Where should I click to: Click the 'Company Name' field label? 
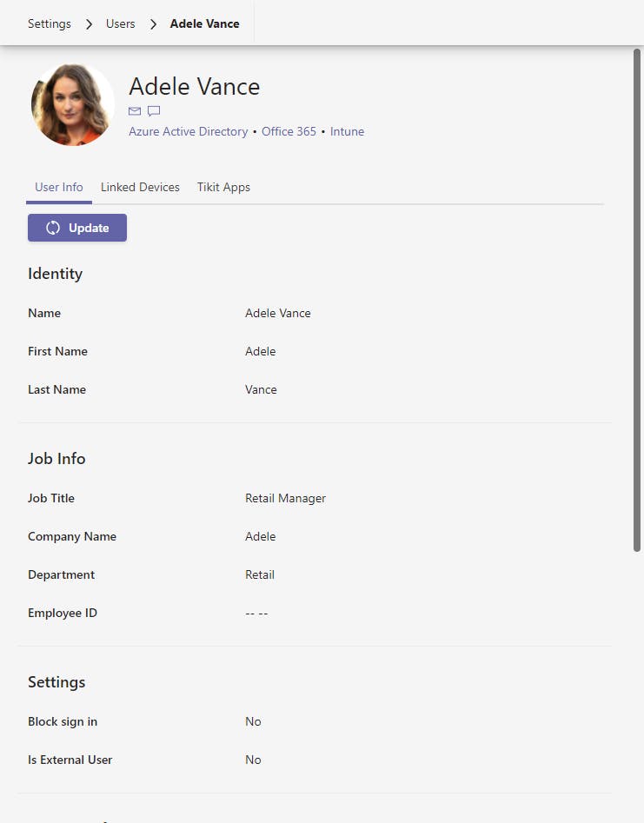pos(72,536)
